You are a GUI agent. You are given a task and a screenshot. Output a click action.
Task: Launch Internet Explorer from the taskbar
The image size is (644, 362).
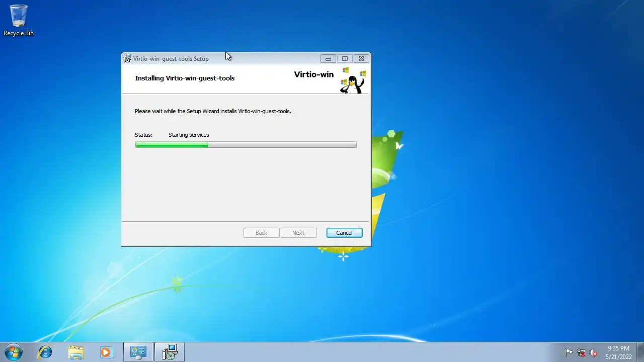(x=45, y=352)
